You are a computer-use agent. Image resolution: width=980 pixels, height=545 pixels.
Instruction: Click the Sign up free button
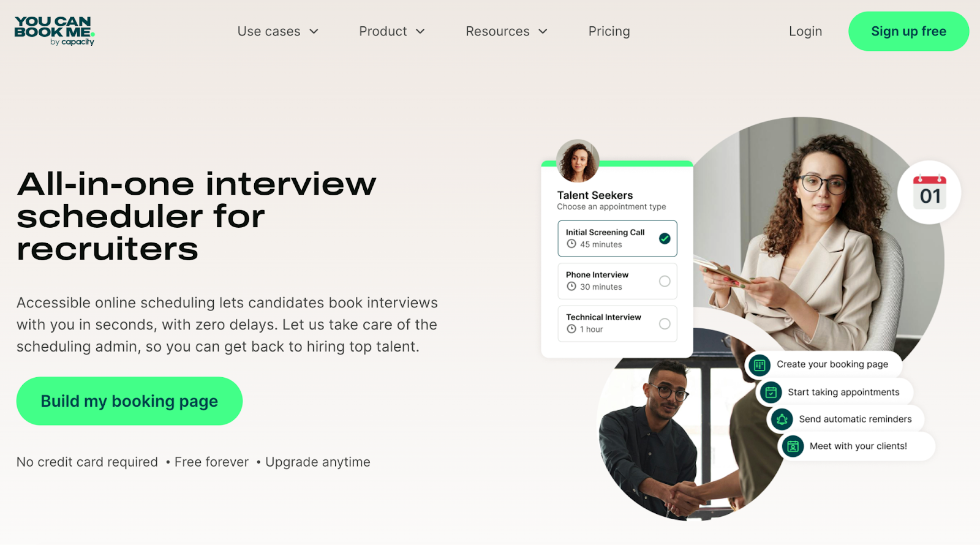[x=908, y=31]
